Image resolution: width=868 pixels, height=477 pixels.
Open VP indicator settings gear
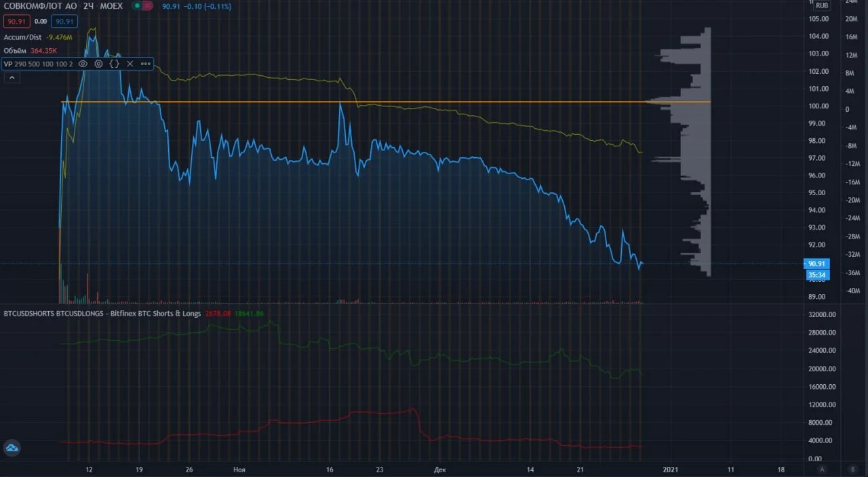[x=98, y=64]
